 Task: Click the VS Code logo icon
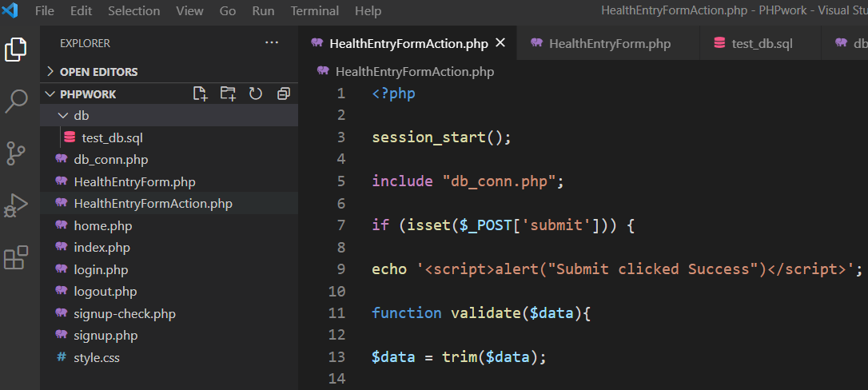tap(10, 10)
